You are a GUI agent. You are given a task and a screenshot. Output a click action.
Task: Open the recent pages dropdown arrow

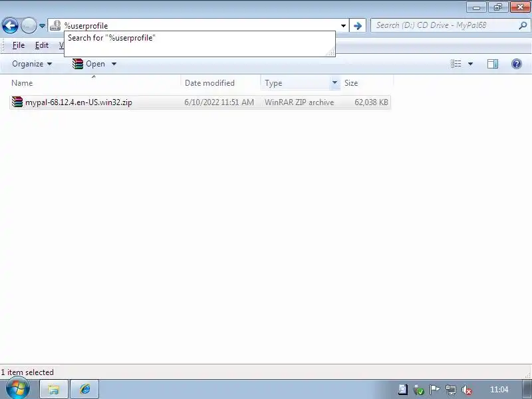point(42,26)
